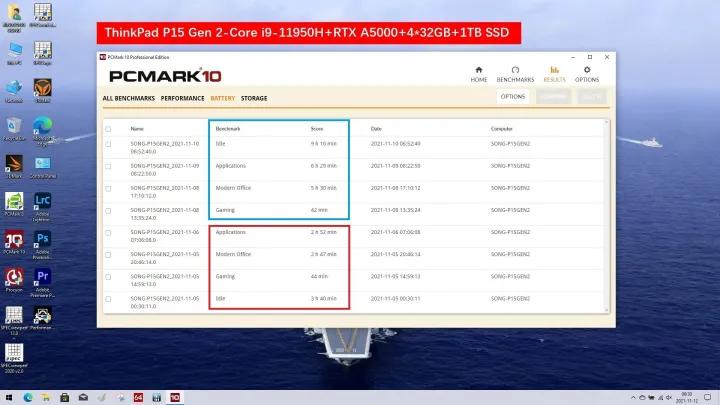
Task: Click the Procyon desktop shortcut
Action: click(x=14, y=280)
